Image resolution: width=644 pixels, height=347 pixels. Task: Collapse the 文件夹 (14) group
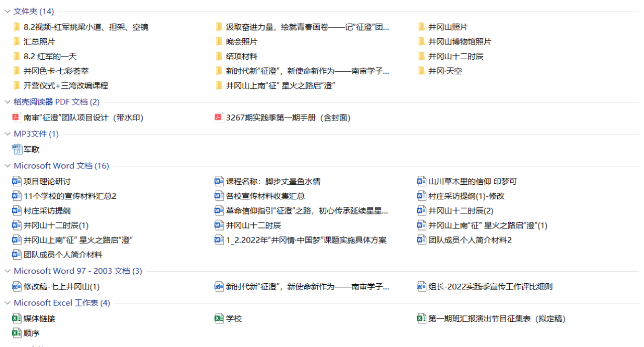tap(8, 12)
